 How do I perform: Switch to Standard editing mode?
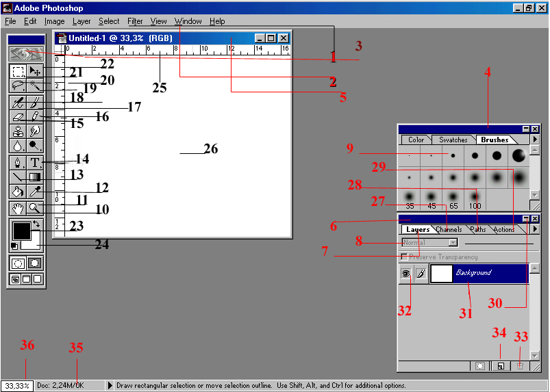coord(18,263)
